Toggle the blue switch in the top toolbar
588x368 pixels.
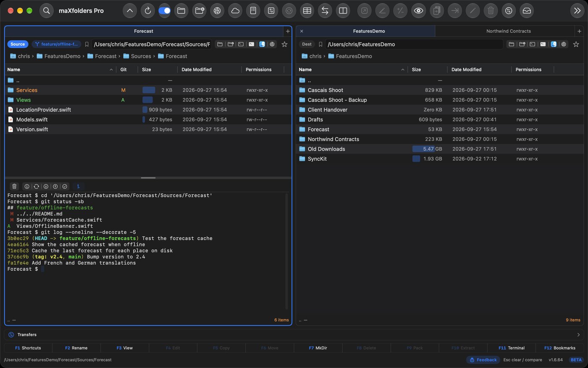pyautogui.click(x=164, y=11)
